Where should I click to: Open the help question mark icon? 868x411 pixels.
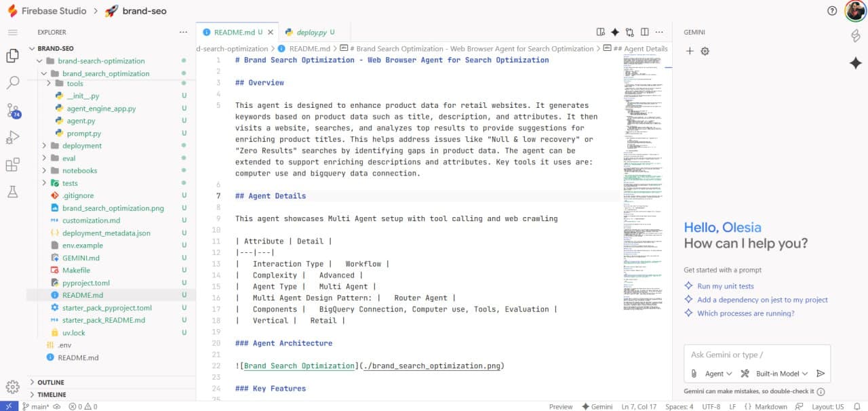coord(832,11)
